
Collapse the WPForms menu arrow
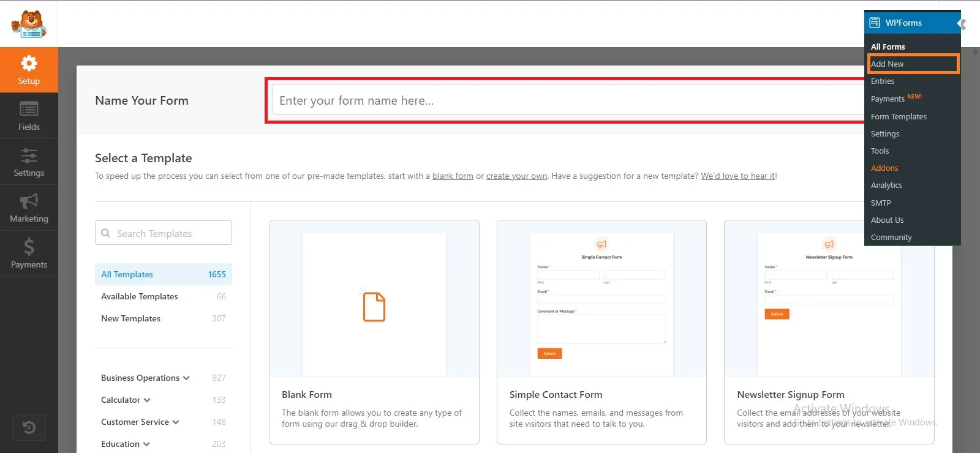(x=962, y=24)
